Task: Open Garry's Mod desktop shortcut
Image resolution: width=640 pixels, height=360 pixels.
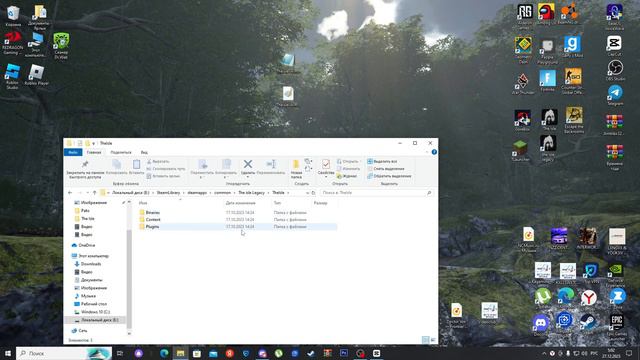Action: pos(572,46)
